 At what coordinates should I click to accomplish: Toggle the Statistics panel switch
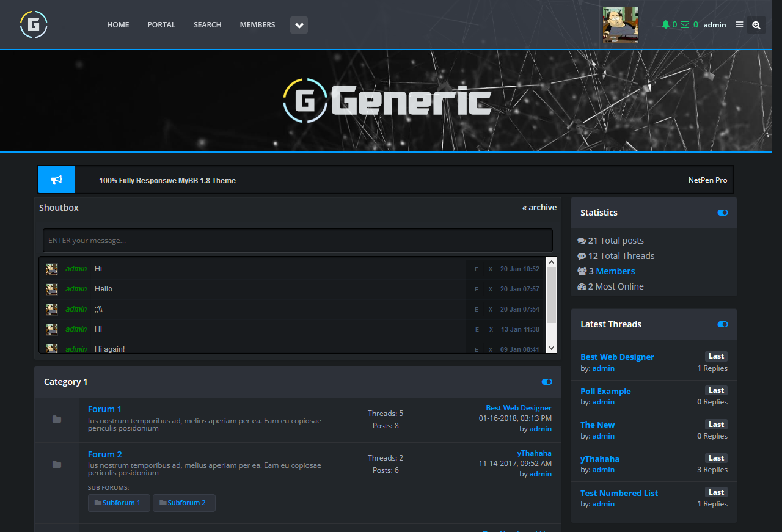[x=722, y=213]
